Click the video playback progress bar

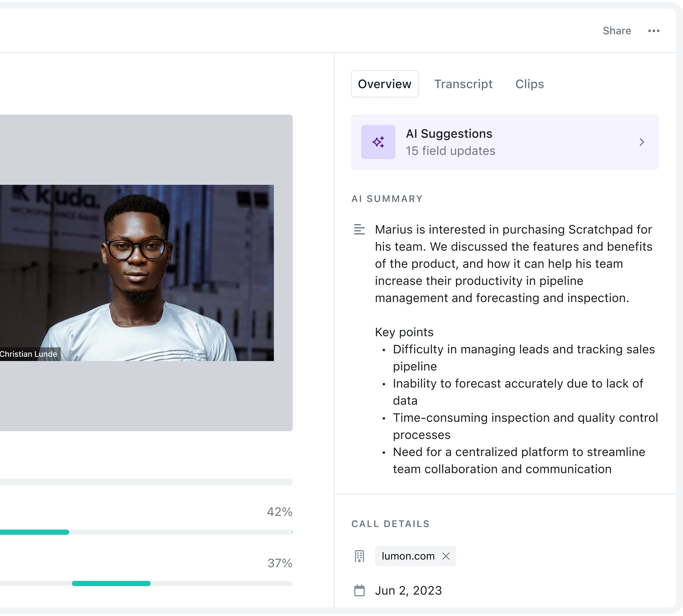point(146,482)
